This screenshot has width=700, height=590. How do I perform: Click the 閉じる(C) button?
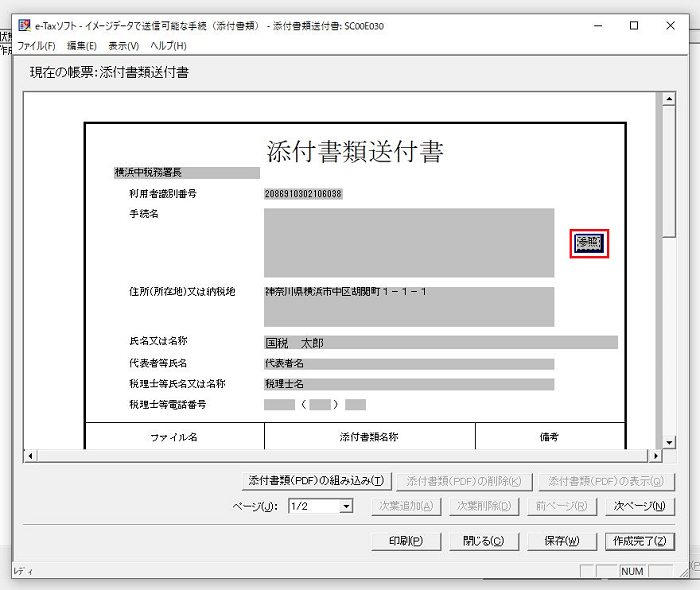click(x=484, y=541)
